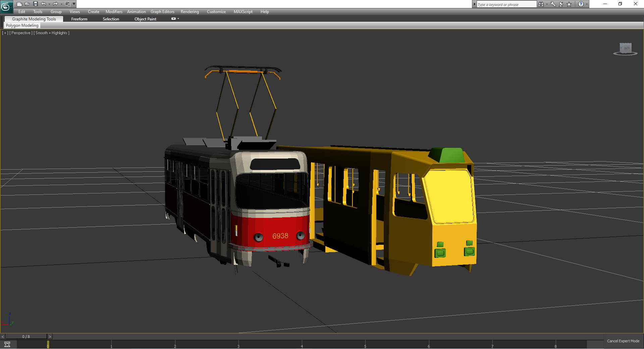Viewport: 644px width, 349px height.
Task: Click the Polygon Modeling panel button
Action: 22,25
